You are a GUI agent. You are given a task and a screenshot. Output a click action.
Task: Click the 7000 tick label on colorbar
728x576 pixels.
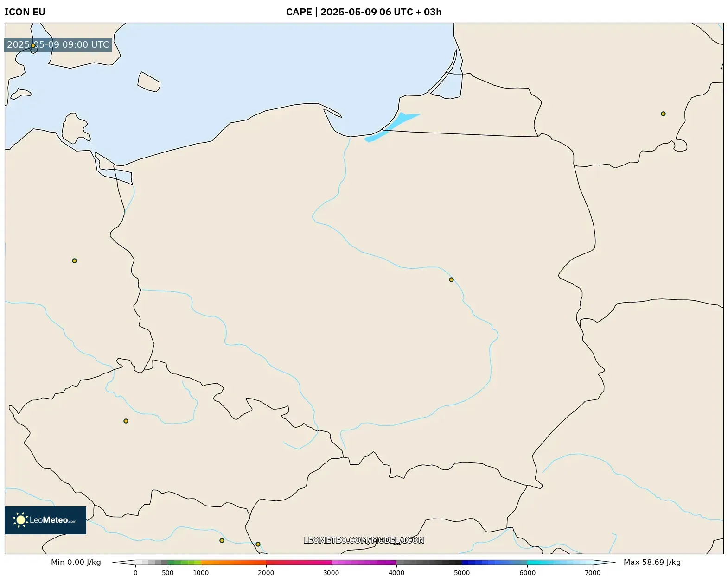tap(593, 573)
